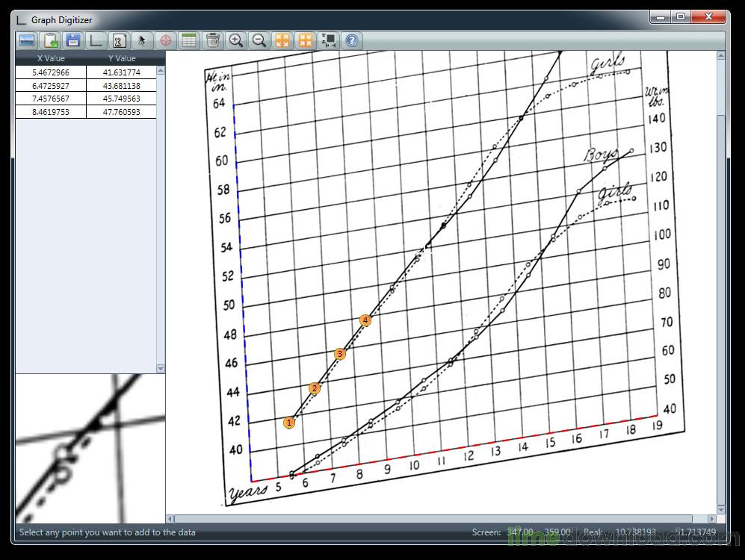
Task: Open the data table icon
Action: (189, 41)
